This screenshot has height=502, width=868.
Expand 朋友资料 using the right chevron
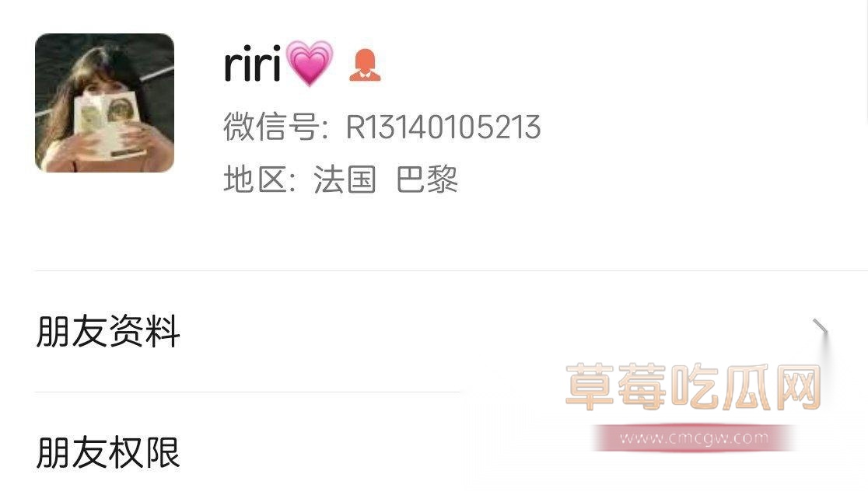[x=821, y=330]
